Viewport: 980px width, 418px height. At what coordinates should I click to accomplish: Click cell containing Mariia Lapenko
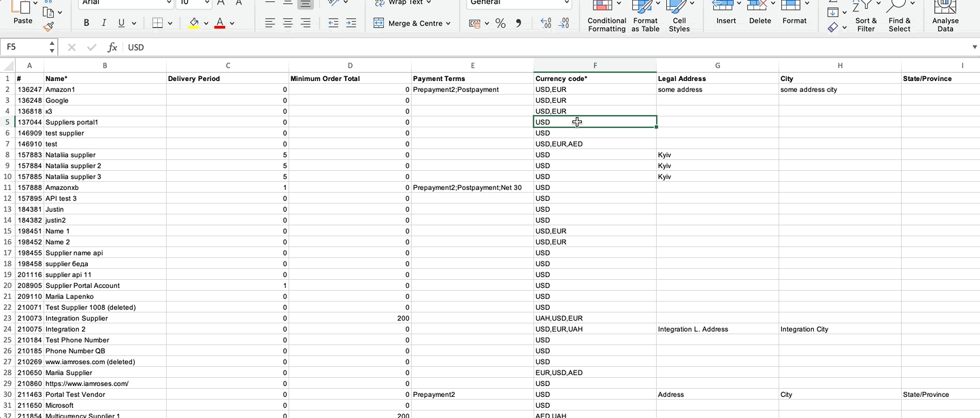click(x=105, y=296)
